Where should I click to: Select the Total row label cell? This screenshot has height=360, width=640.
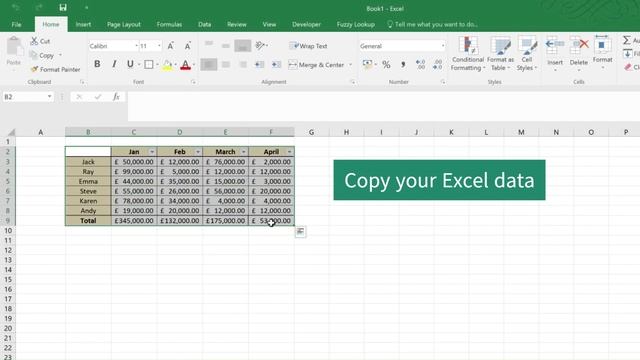tap(88, 220)
